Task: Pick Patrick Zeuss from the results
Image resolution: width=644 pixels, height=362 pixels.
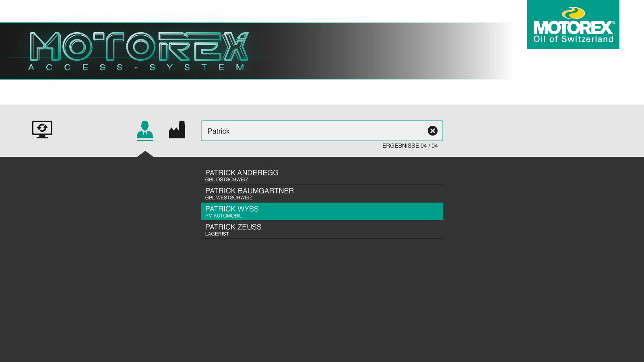Action: coord(233,227)
